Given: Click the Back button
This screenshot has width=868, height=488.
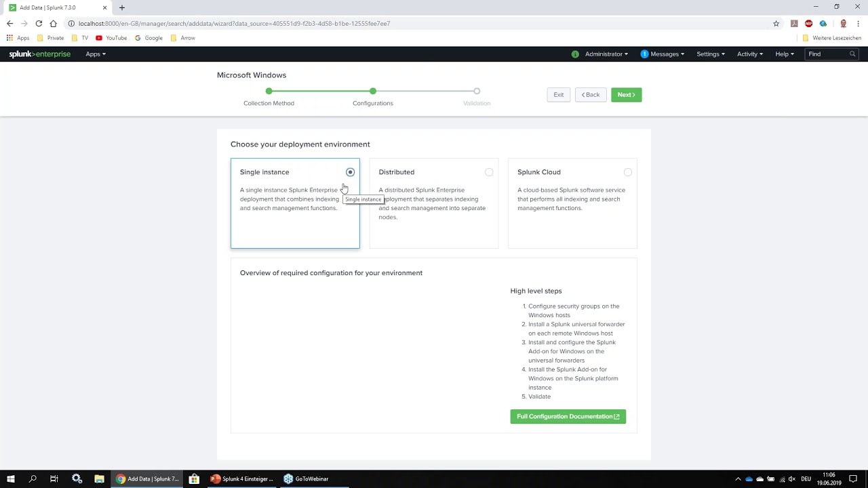Looking at the screenshot, I should point(591,95).
